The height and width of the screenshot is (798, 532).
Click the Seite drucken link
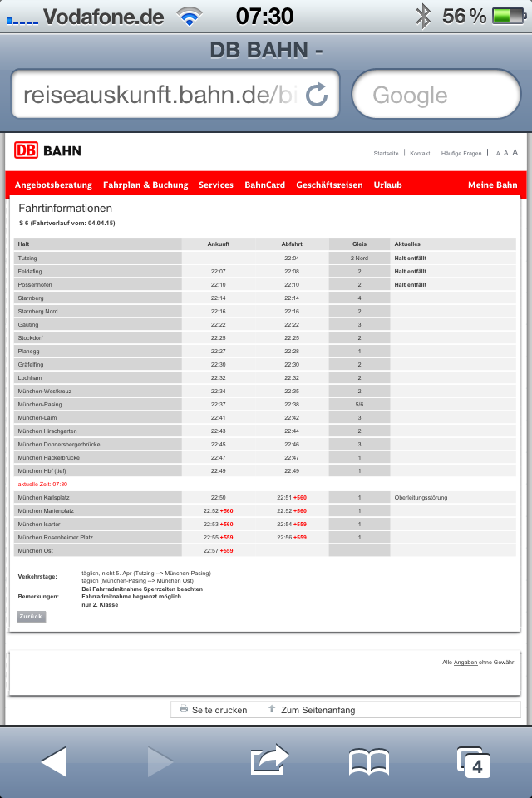click(219, 710)
